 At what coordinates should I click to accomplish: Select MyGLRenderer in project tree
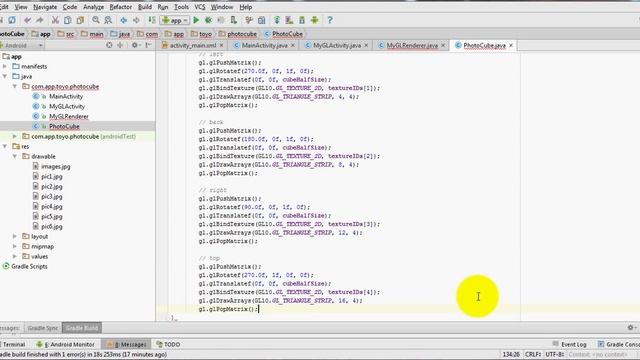coord(69,116)
